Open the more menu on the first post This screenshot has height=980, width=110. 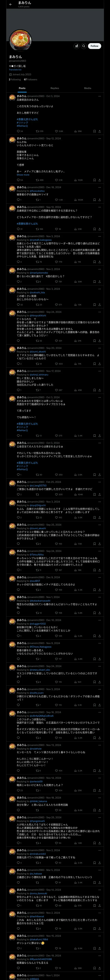click(x=99, y=96)
